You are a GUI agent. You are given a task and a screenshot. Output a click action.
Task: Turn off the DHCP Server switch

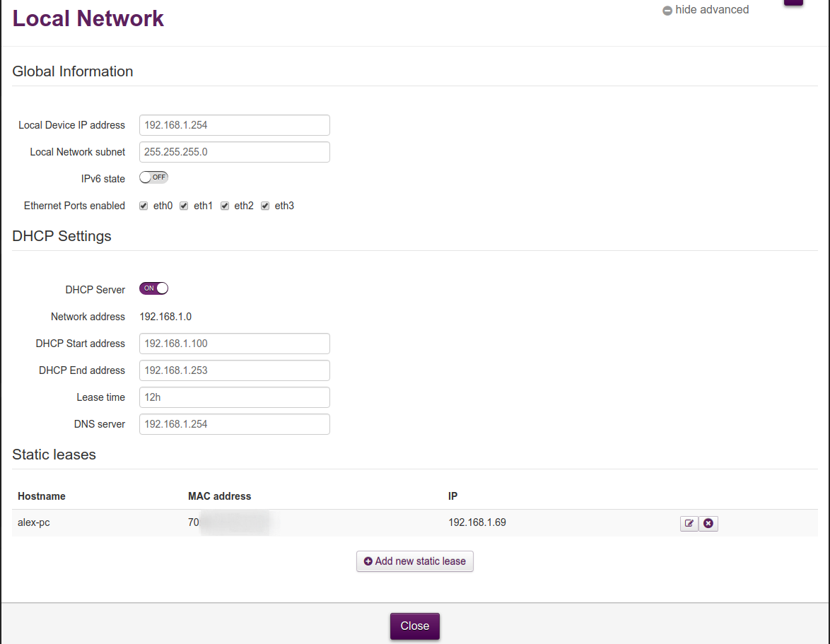[x=153, y=288]
